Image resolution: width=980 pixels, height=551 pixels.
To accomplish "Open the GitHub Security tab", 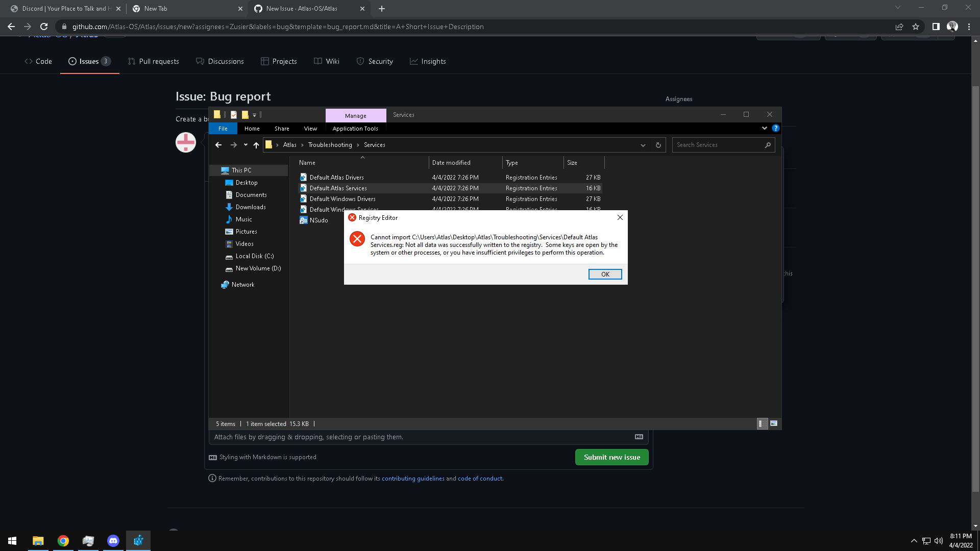I will (x=375, y=61).
